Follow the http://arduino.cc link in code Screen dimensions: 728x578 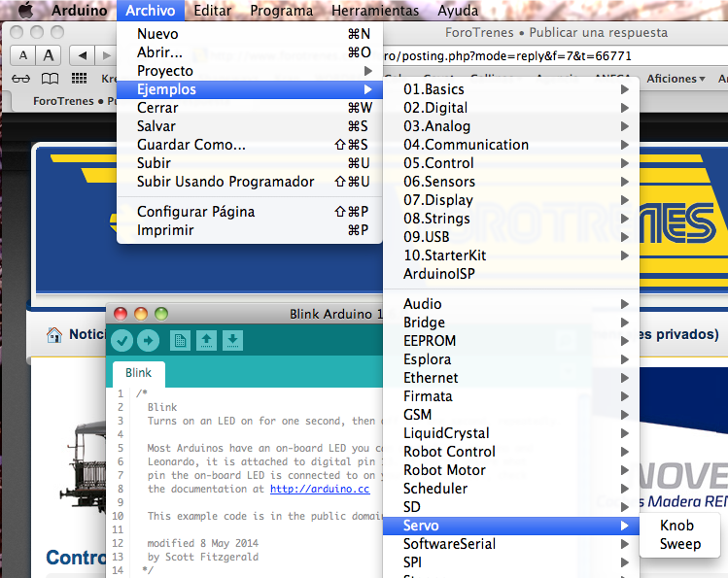pyautogui.click(x=320, y=489)
